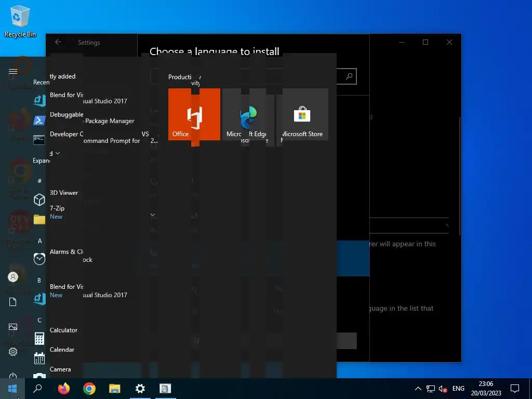Switch to Settings app on taskbar
This screenshot has width=532, height=399.
140,389
